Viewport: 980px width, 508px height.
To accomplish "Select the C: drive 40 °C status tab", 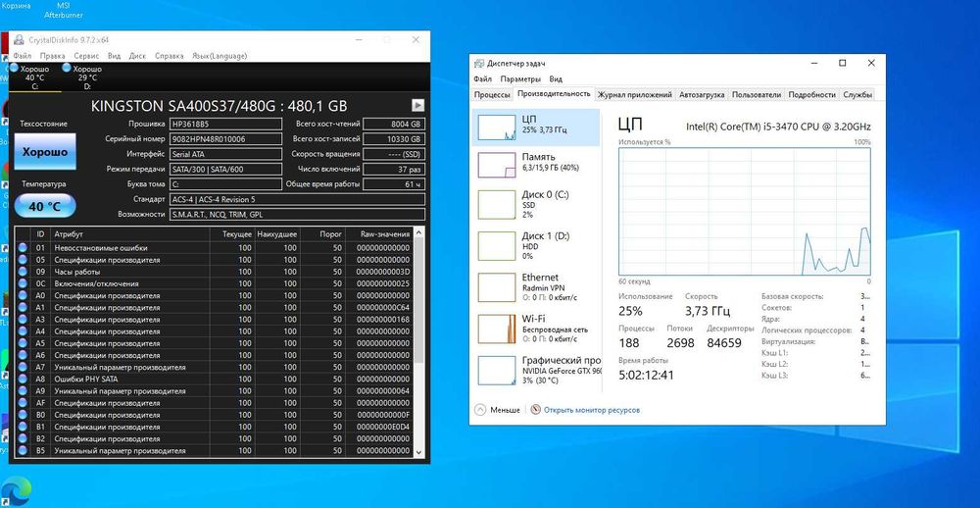I will pos(35,77).
